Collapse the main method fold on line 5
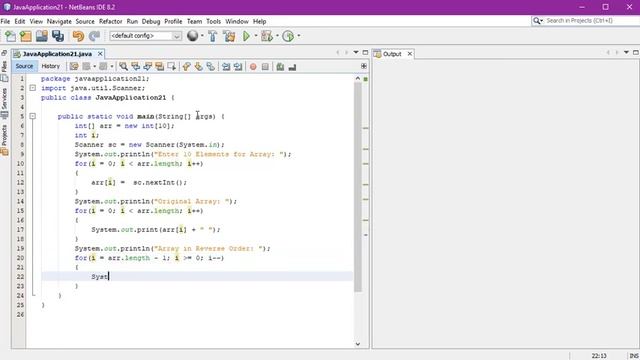This screenshot has height=360, width=640. pyautogui.click(x=33, y=116)
